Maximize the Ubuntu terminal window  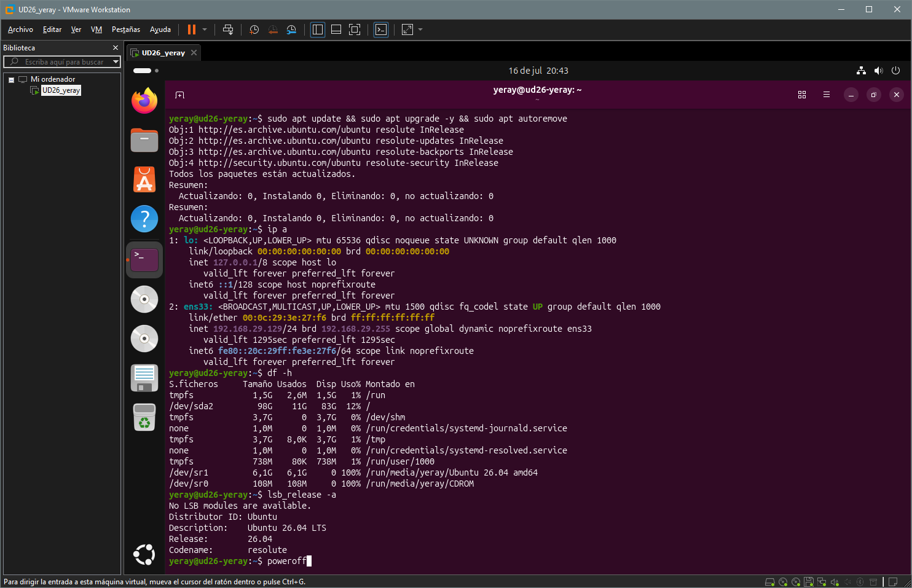873,95
